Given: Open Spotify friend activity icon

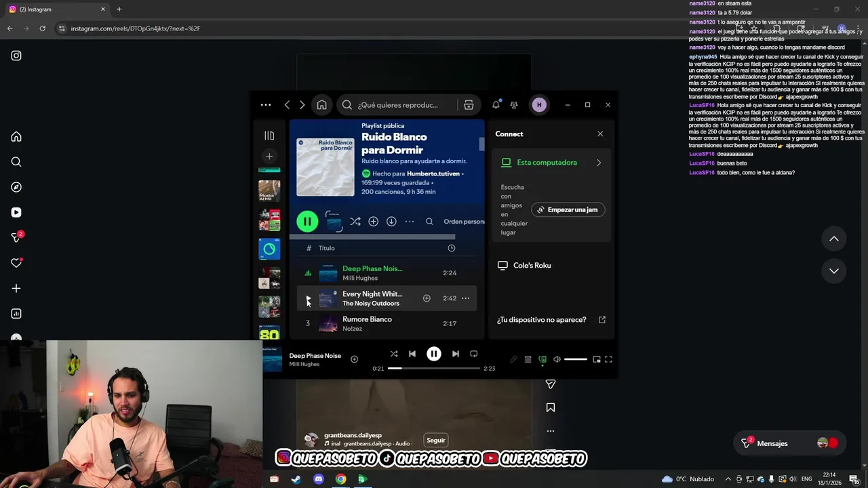Looking at the screenshot, I should tap(514, 105).
